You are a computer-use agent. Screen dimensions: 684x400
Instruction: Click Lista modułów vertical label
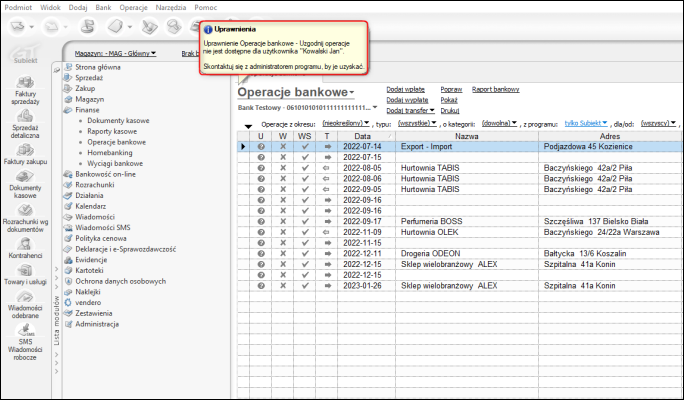[57, 321]
